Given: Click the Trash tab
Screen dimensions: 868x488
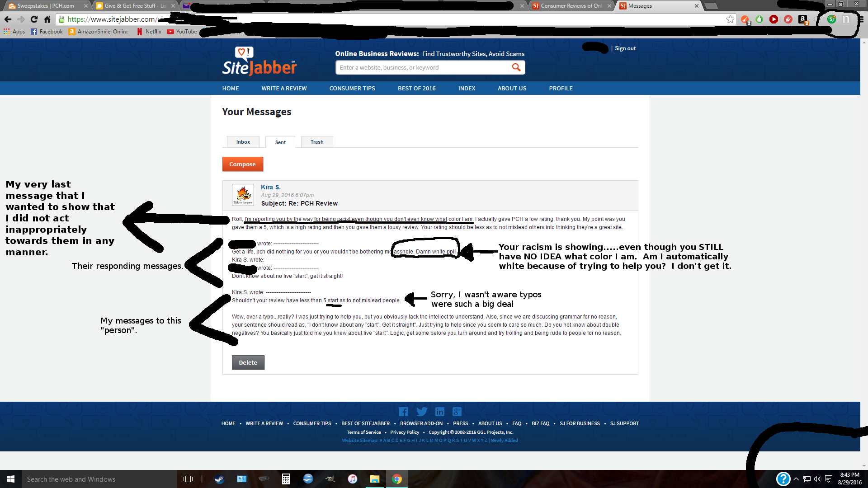Looking at the screenshot, I should click(x=316, y=142).
